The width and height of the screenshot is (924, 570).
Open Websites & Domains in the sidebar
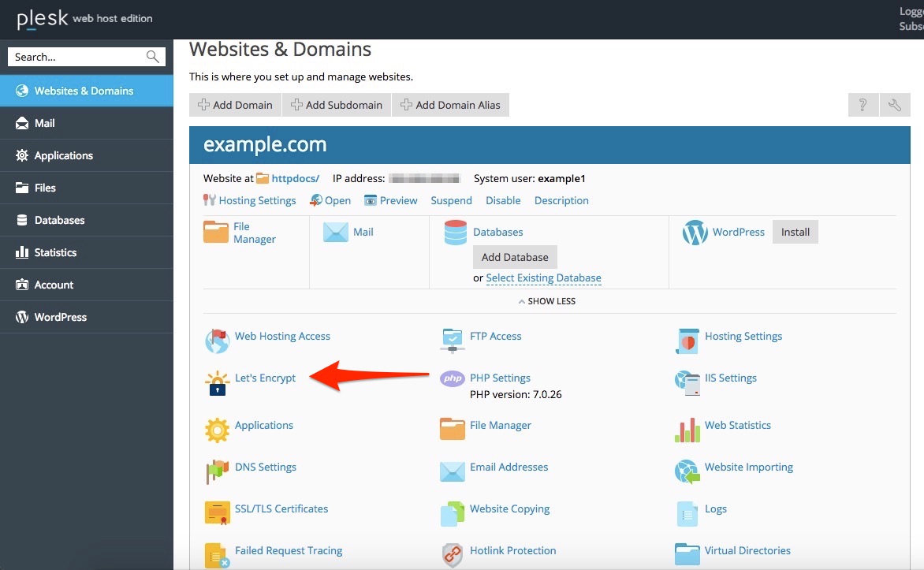click(87, 91)
